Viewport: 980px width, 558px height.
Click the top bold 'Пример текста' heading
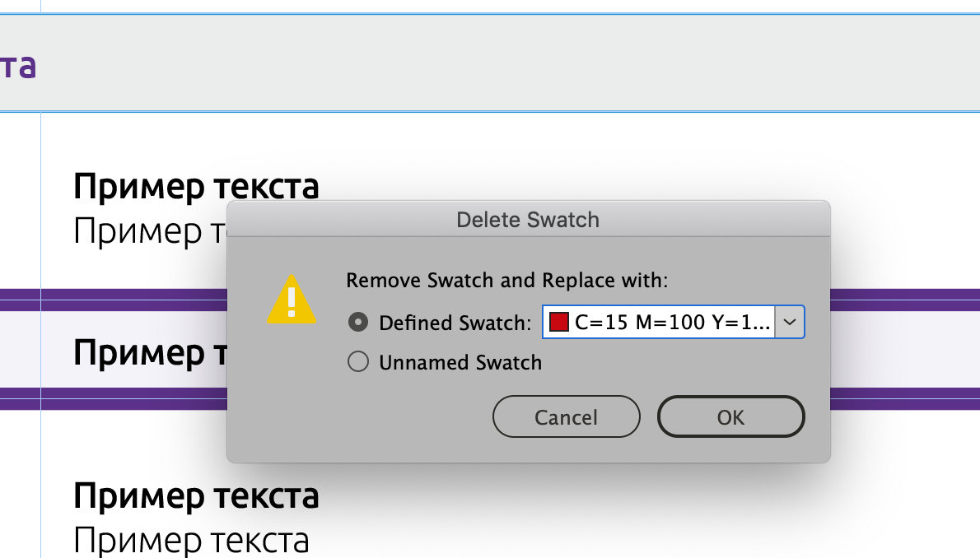click(195, 187)
